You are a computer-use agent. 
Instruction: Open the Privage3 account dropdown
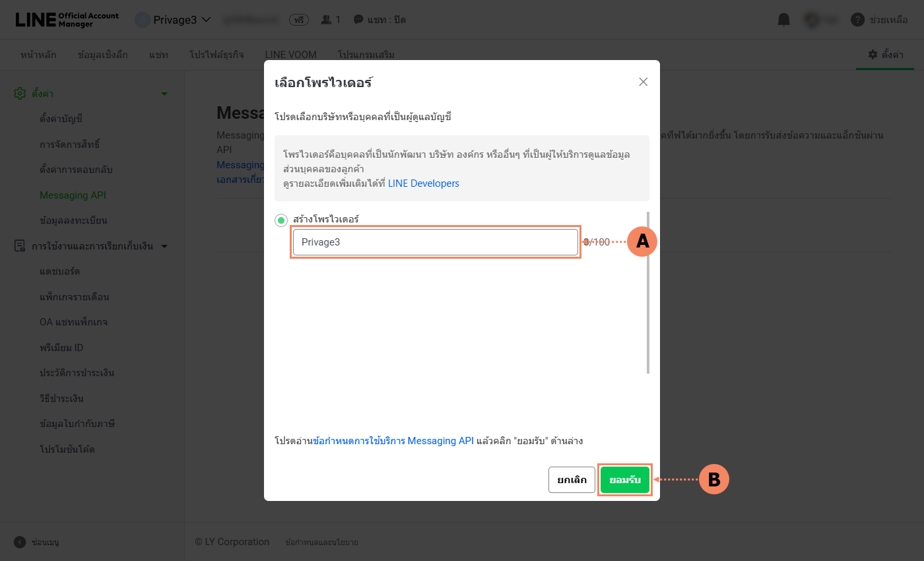(173, 20)
